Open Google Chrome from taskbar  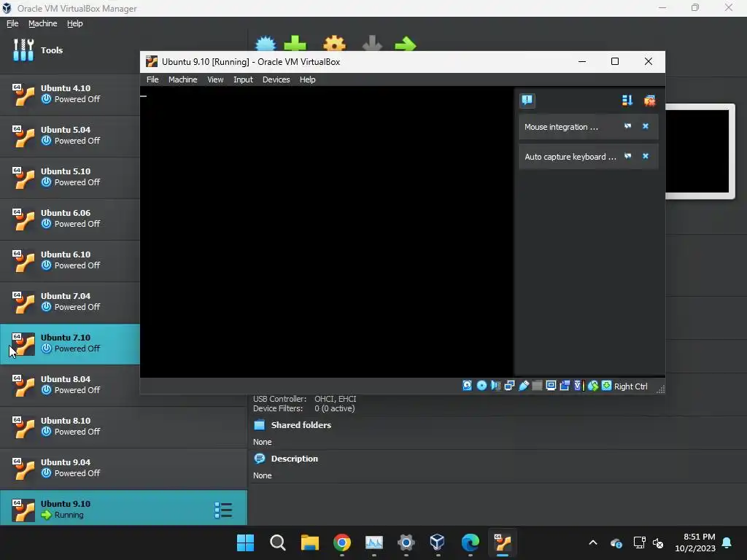point(342,542)
